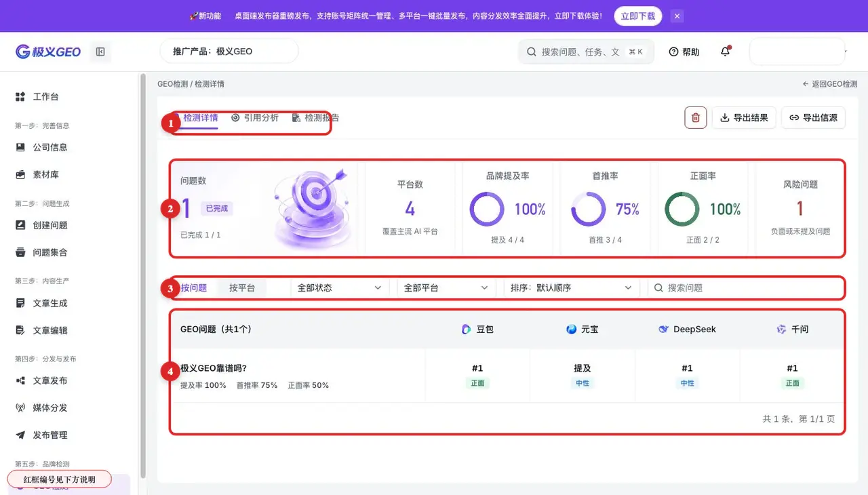
Task: Focus the 搜索问题 filter field
Action: [x=745, y=288]
